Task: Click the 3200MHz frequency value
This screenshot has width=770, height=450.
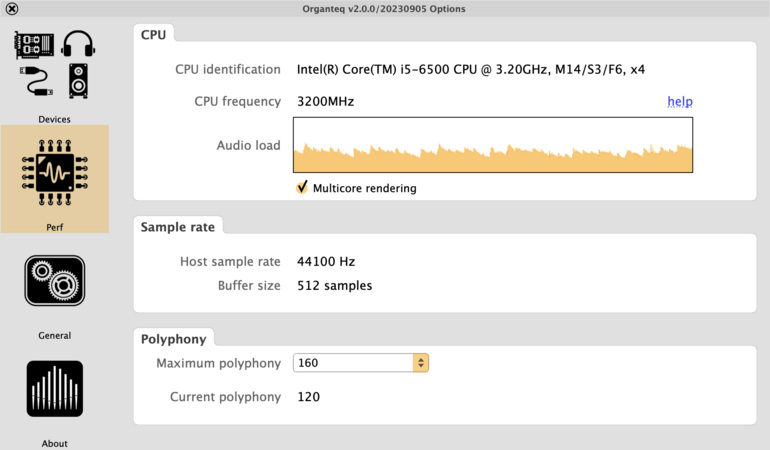Action: pos(325,101)
